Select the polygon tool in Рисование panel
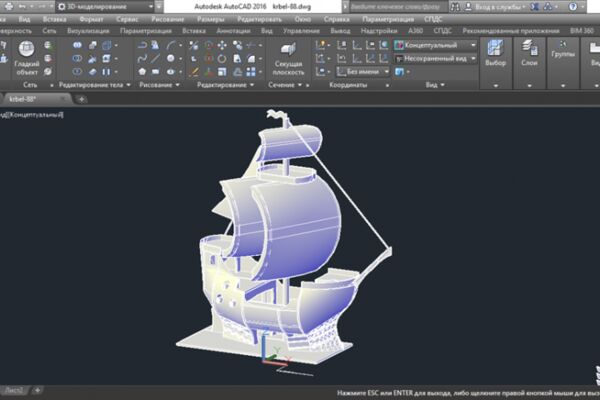The image size is (600, 400). pyautogui.click(x=142, y=72)
